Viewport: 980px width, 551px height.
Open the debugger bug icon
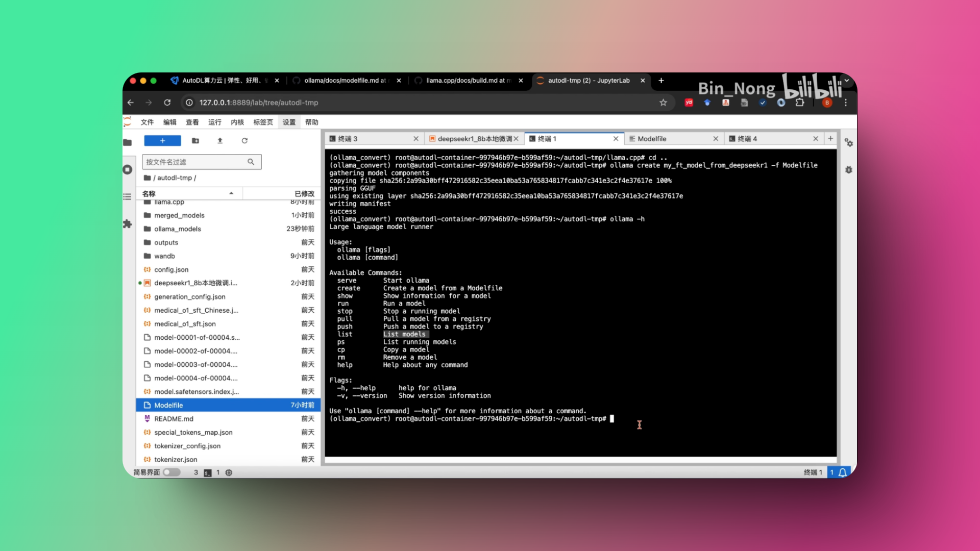tap(848, 170)
